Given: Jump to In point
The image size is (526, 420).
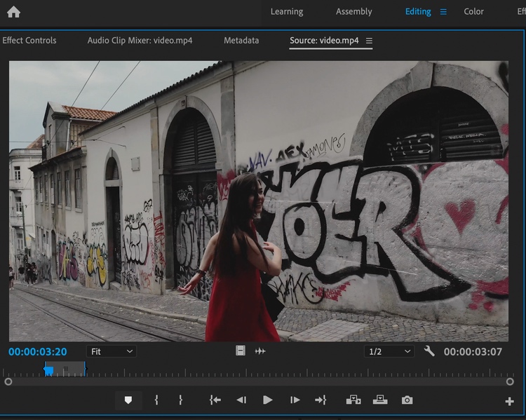Looking at the screenshot, I should pyautogui.click(x=215, y=400).
